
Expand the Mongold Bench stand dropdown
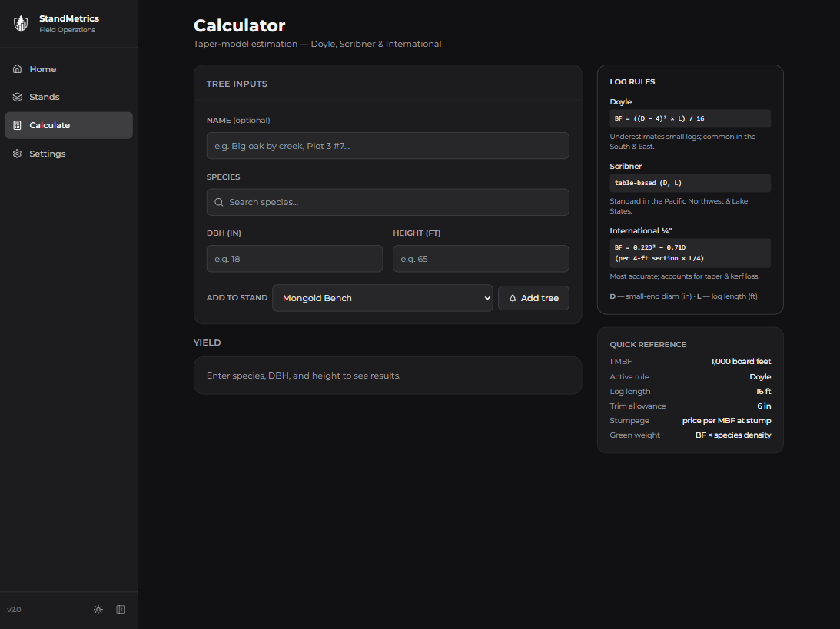tap(382, 298)
